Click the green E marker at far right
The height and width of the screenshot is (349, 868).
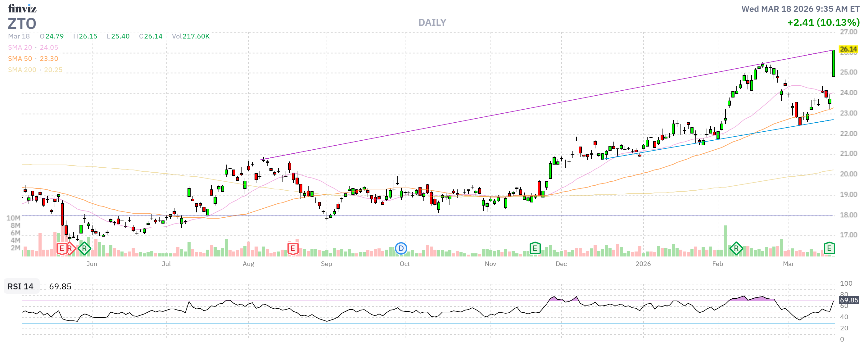(x=829, y=249)
